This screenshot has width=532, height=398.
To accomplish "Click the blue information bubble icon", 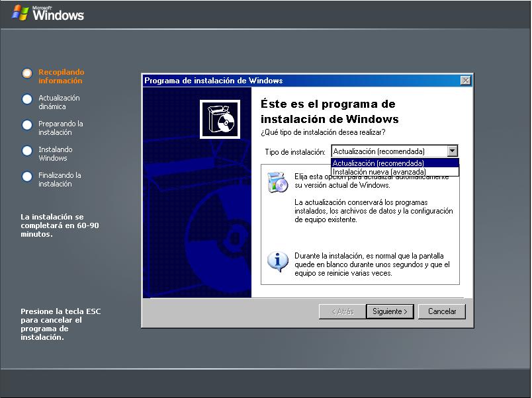I will 277,262.
